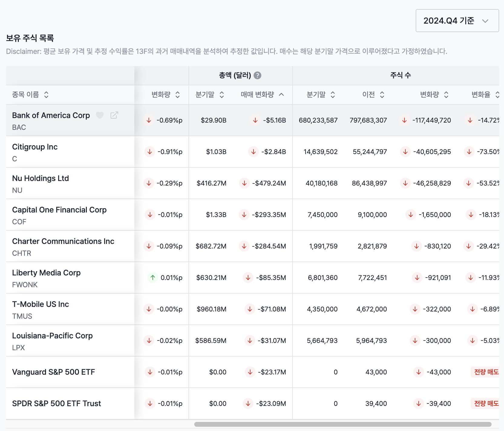
Task: Click the 680,233,587 shares cell
Action: tap(318, 120)
